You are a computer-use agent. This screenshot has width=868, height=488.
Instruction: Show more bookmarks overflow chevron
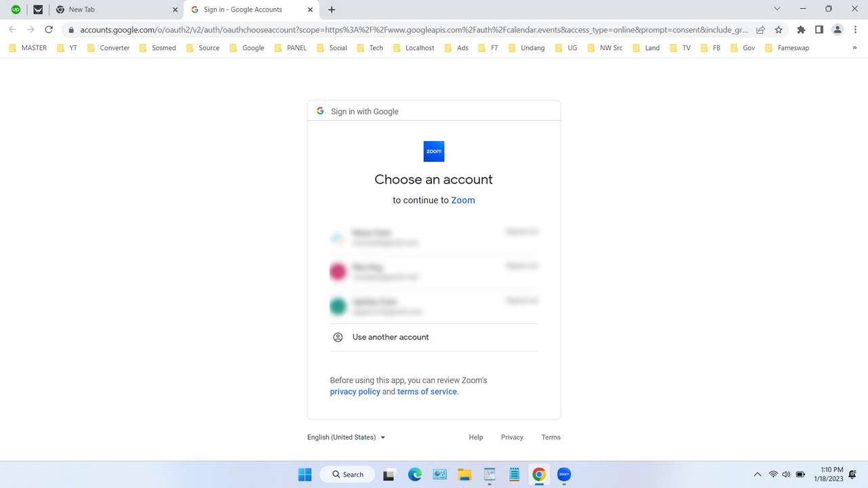tap(854, 48)
